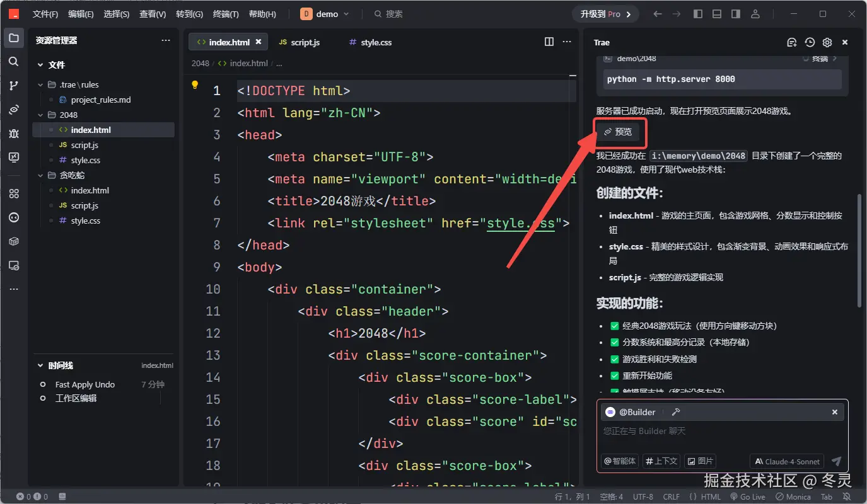Click the explorer panel more options ellipsis
The height and width of the screenshot is (504, 867).
[x=166, y=40]
